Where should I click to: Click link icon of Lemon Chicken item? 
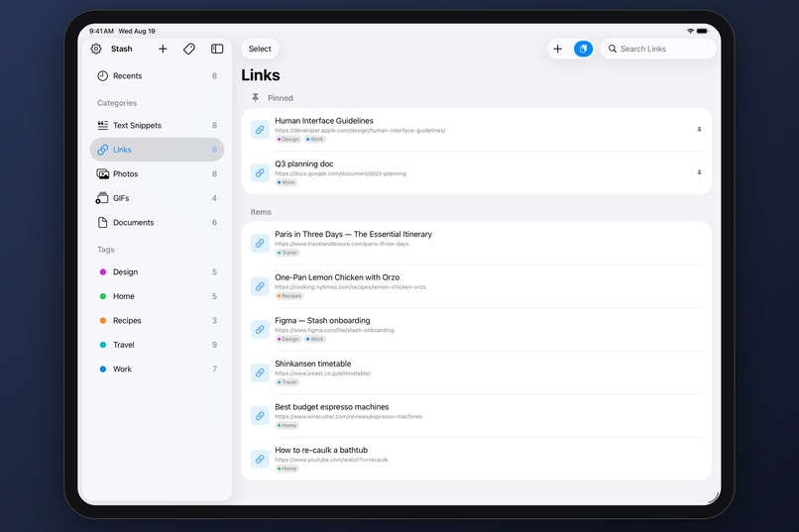pyautogui.click(x=260, y=286)
